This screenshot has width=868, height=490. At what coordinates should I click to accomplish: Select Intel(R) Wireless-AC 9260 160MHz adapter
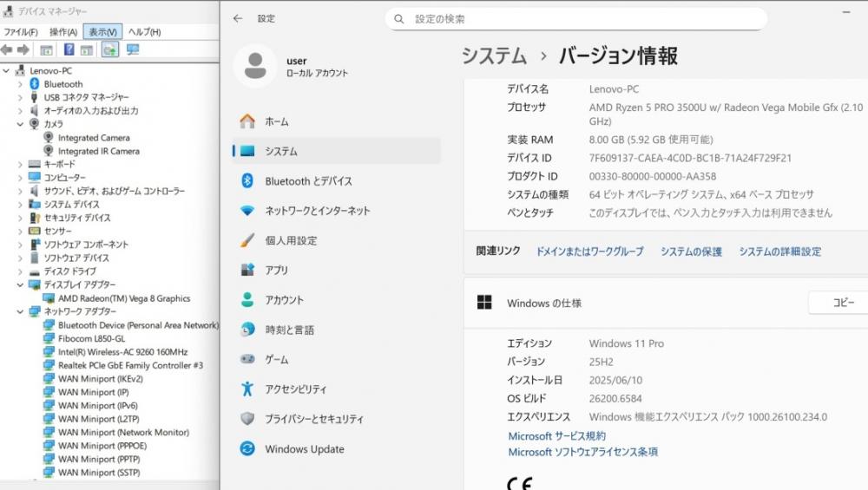[123, 352]
